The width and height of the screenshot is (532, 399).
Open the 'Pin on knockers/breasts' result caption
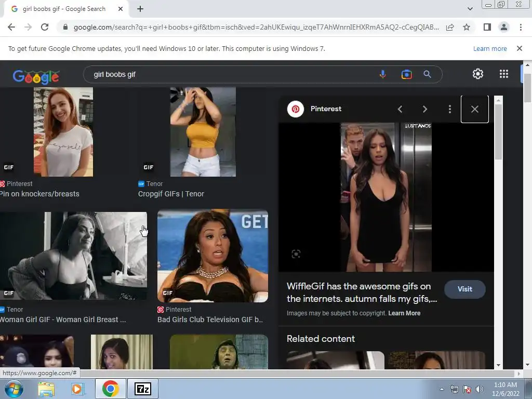tap(39, 194)
